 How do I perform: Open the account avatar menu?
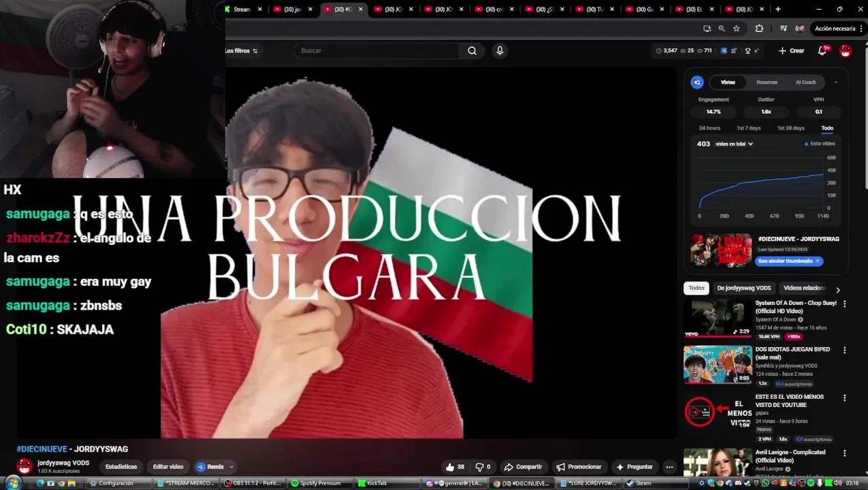point(846,51)
